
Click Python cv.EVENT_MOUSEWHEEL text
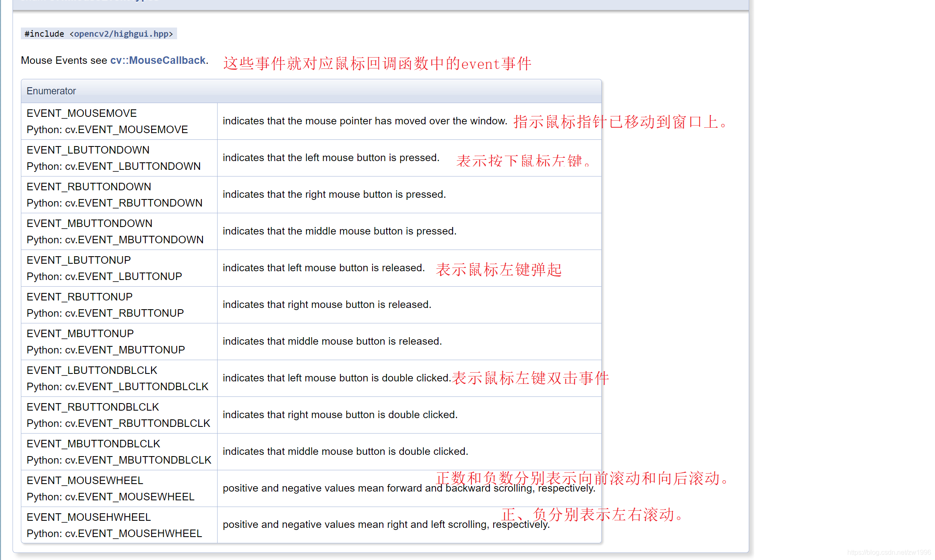pos(110,497)
